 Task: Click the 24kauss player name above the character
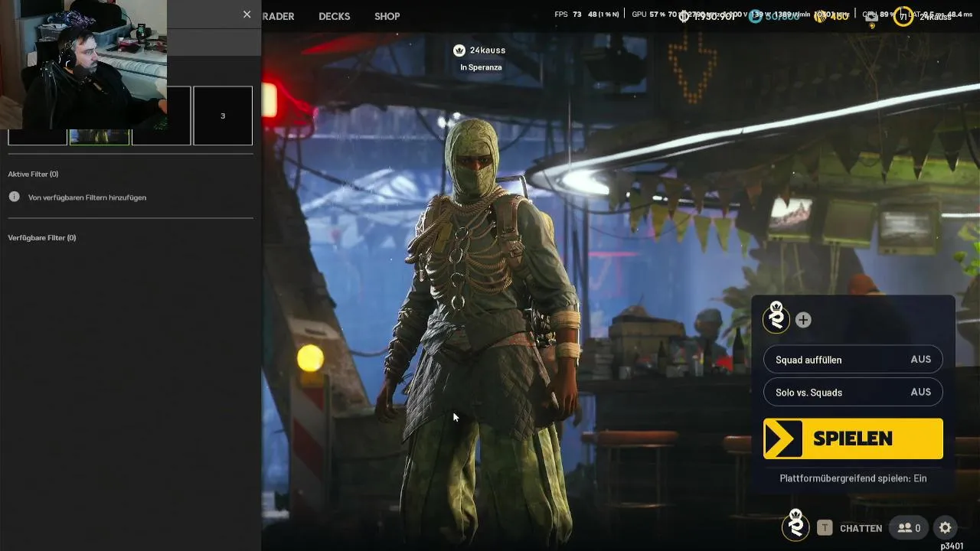[x=488, y=50]
